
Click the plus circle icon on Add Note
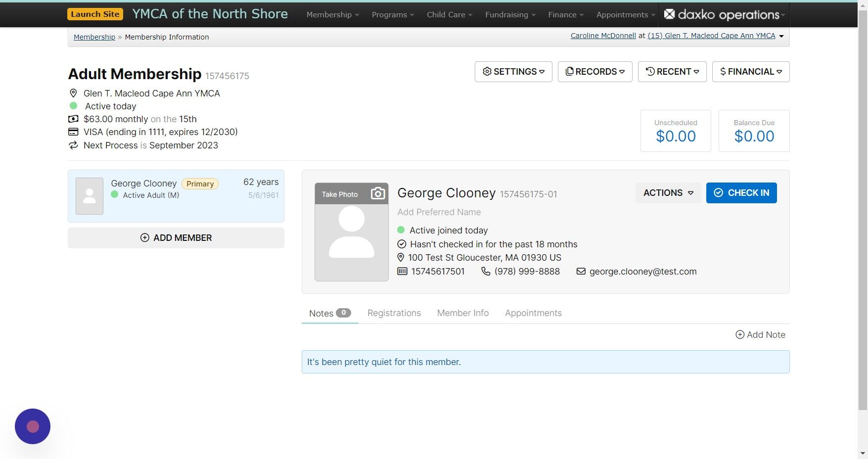740,334
